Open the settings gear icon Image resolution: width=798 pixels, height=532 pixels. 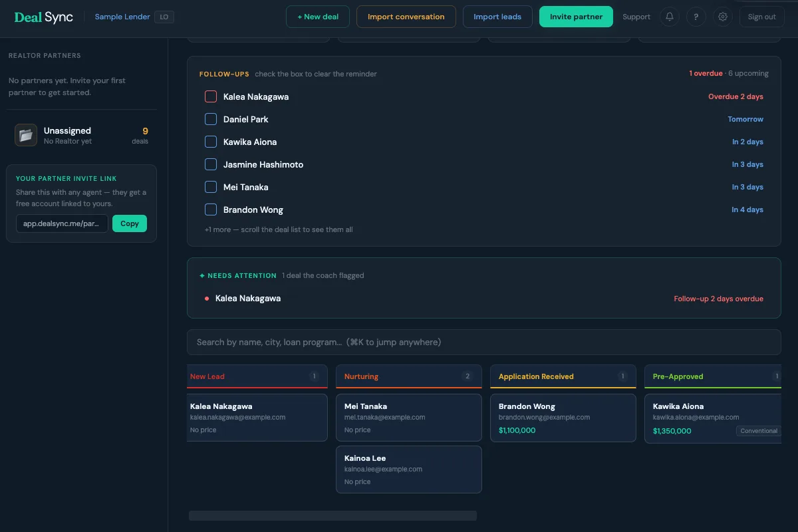[723, 17]
